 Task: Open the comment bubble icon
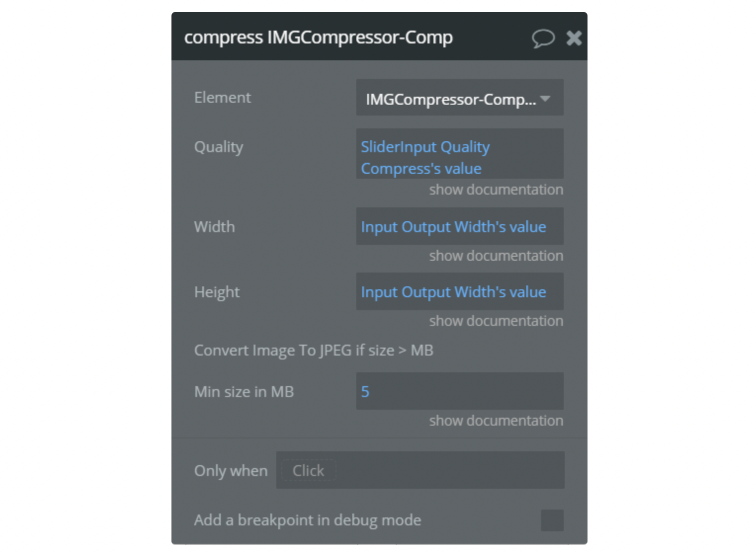point(543,38)
